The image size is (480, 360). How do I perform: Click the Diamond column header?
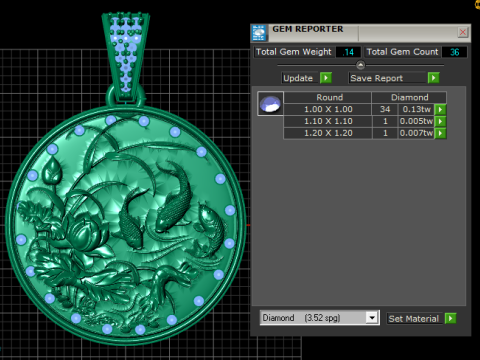(x=409, y=97)
